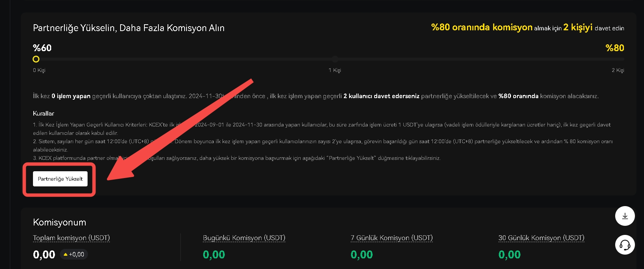Click the green 0,00 under 30 Günlük Komisyon
The width and height of the screenshot is (644, 269).
(x=509, y=255)
